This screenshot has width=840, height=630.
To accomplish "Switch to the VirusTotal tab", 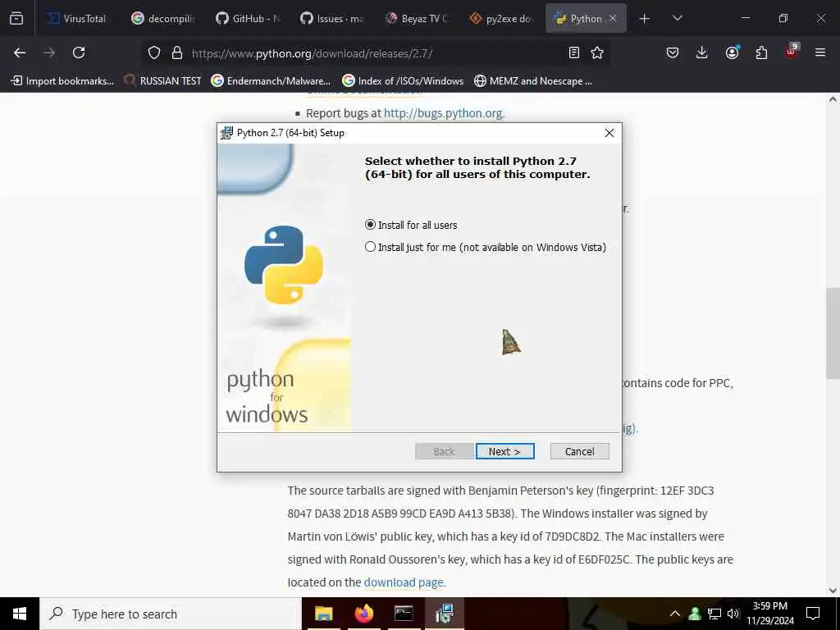I will point(76,18).
